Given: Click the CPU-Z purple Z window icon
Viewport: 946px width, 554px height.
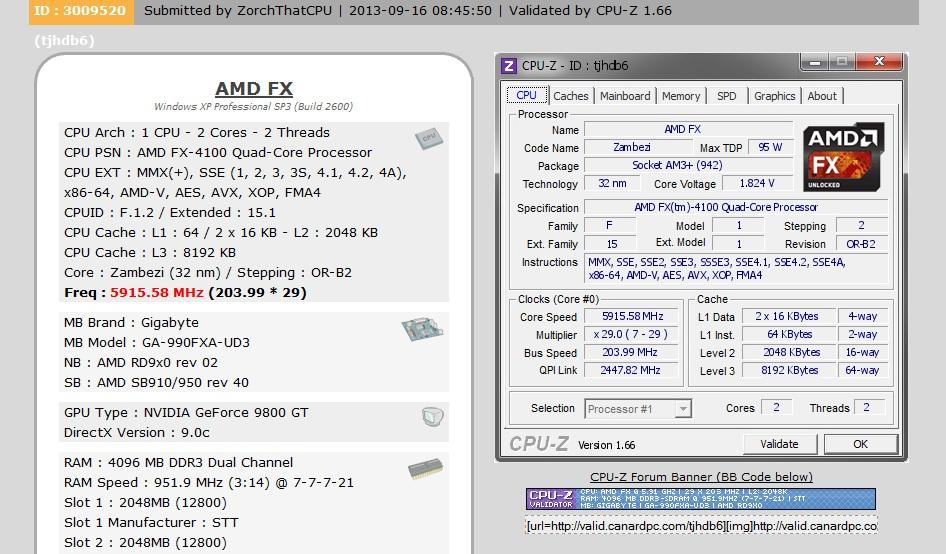Looking at the screenshot, I should click(x=509, y=66).
